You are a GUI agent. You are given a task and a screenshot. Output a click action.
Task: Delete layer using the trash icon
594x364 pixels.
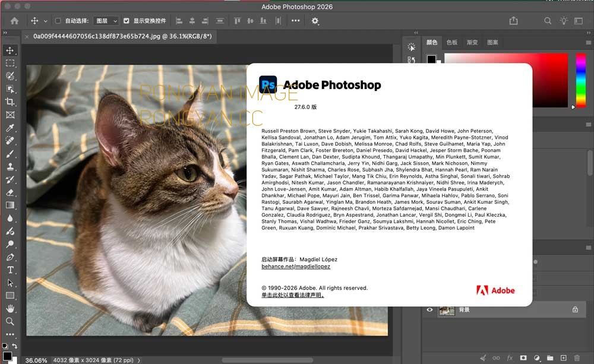click(577, 357)
